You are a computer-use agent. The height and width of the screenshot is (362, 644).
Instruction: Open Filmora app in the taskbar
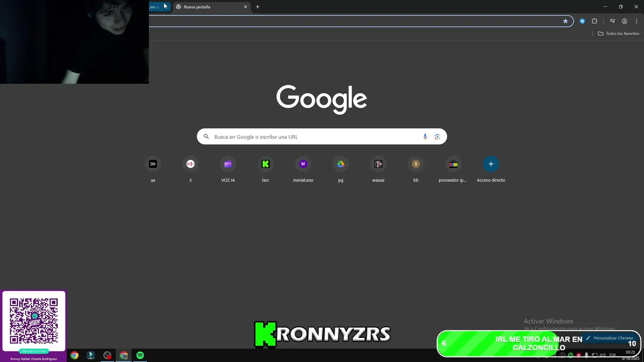point(91,355)
